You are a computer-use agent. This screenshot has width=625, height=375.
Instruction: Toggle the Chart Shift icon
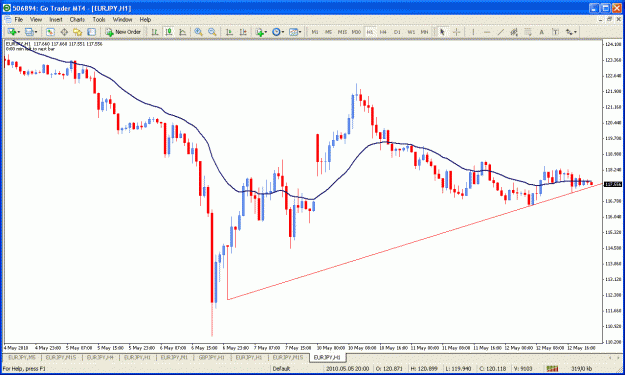[x=243, y=32]
